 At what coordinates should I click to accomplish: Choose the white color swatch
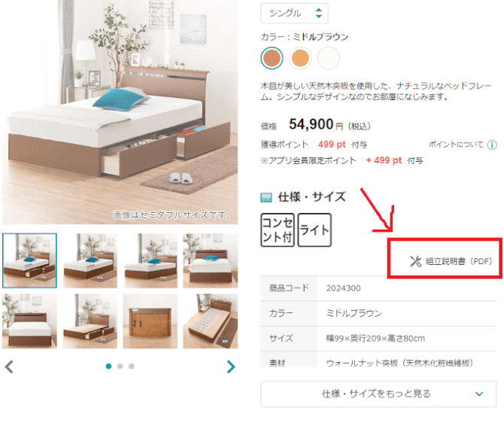[329, 58]
